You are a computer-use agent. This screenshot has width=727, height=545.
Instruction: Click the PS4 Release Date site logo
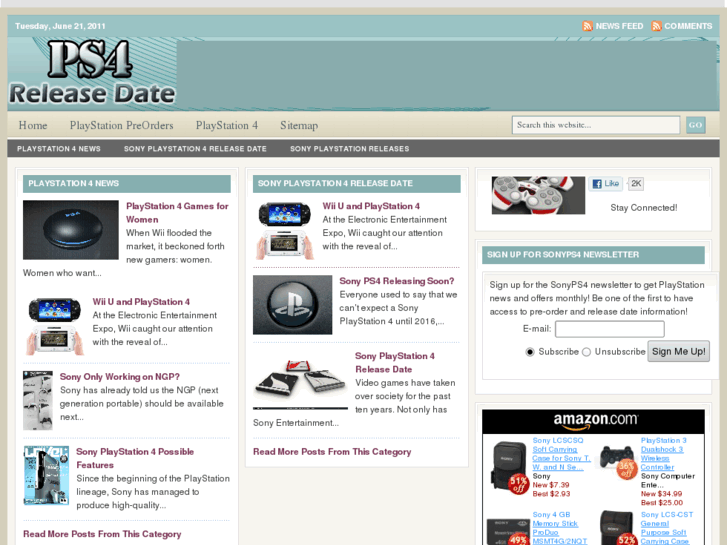tap(92, 72)
